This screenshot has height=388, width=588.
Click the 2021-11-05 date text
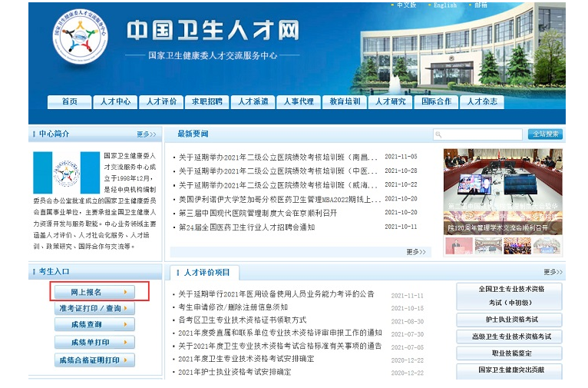point(401,157)
